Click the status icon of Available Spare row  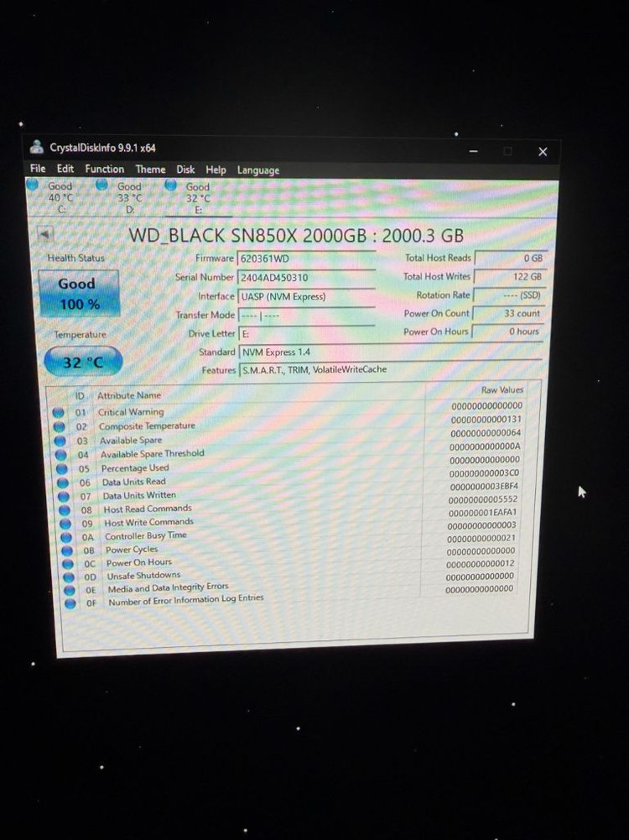[x=60, y=441]
